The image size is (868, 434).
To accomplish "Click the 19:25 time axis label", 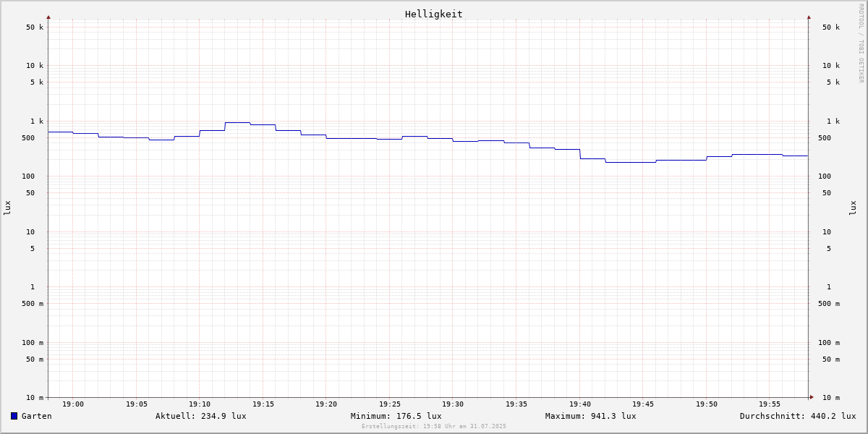I will (390, 404).
